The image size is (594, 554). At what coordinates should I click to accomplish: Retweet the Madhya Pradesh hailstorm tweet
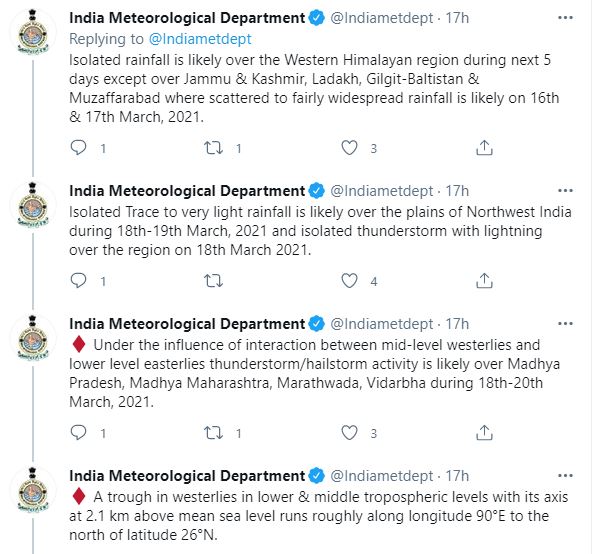click(214, 433)
